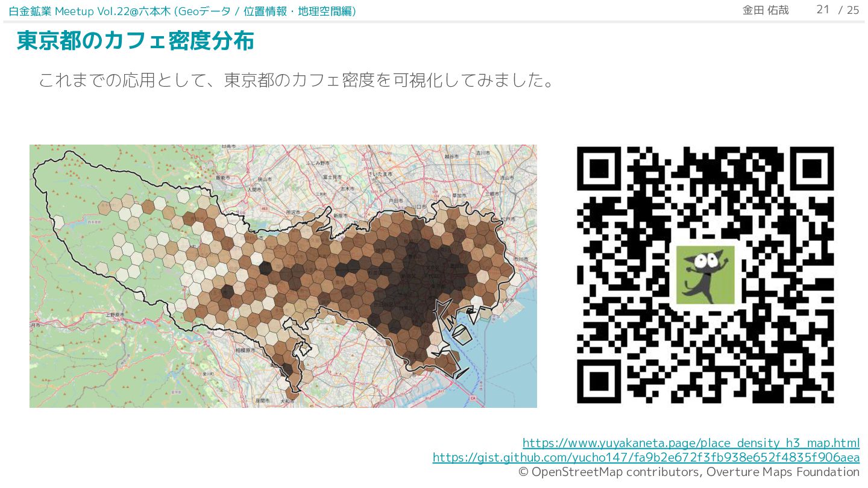This screenshot has width=868, height=488.
Task: Click the slide number 21
Action: click(823, 10)
